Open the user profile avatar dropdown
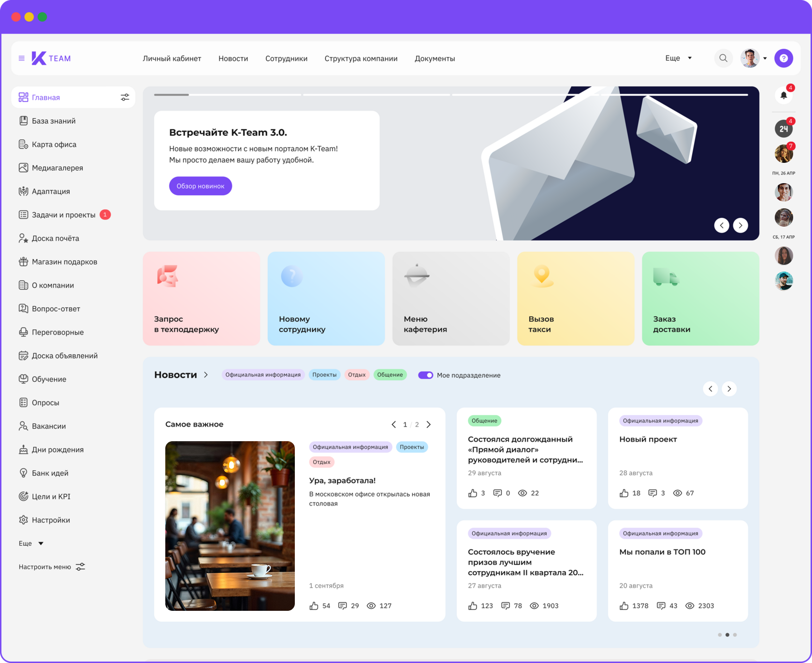The image size is (812, 663). [754, 58]
